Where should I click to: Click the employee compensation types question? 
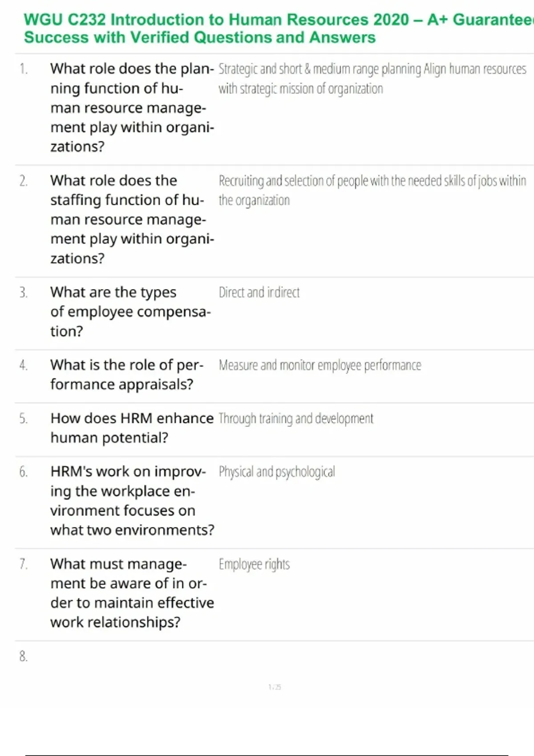(130, 311)
